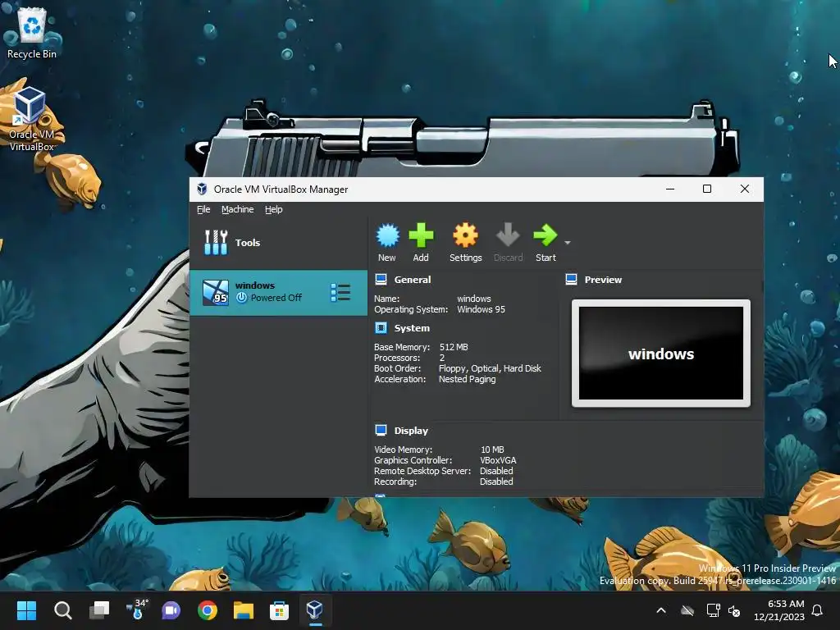Image resolution: width=840 pixels, height=630 pixels.
Task: Open File Explorer from taskbar
Action: [x=243, y=610]
